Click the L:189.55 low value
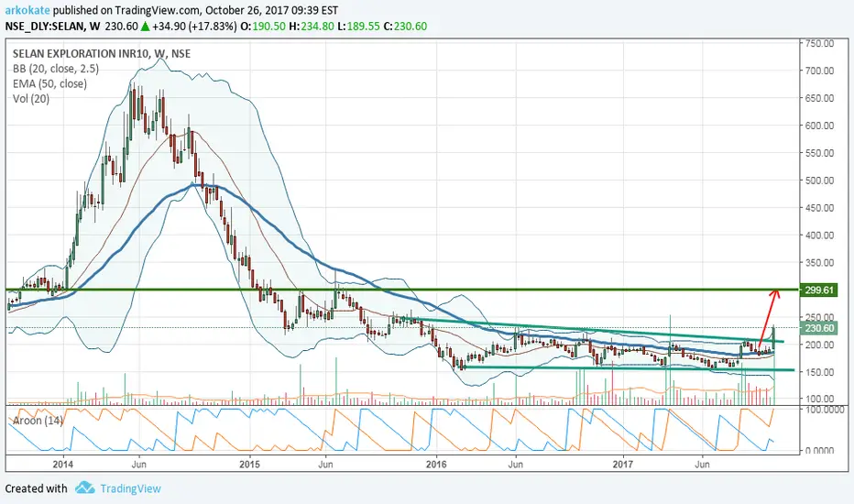 tap(358, 26)
